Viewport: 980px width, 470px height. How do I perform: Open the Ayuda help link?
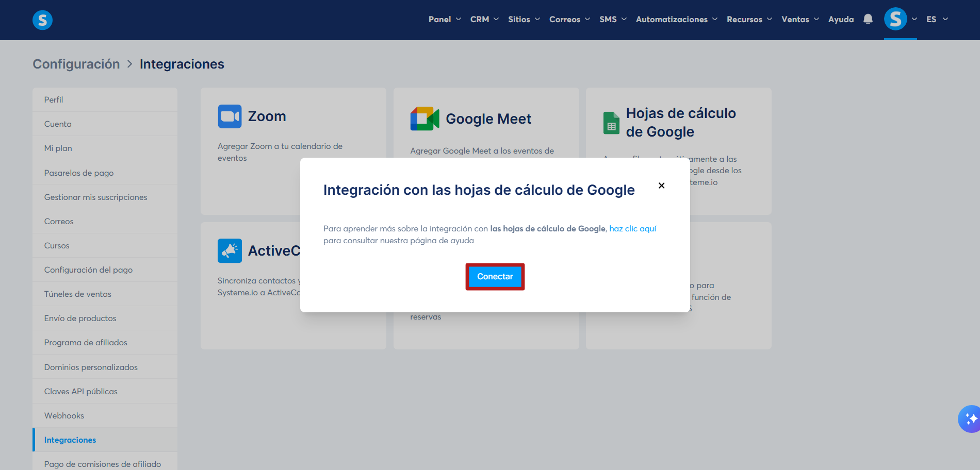(x=841, y=19)
